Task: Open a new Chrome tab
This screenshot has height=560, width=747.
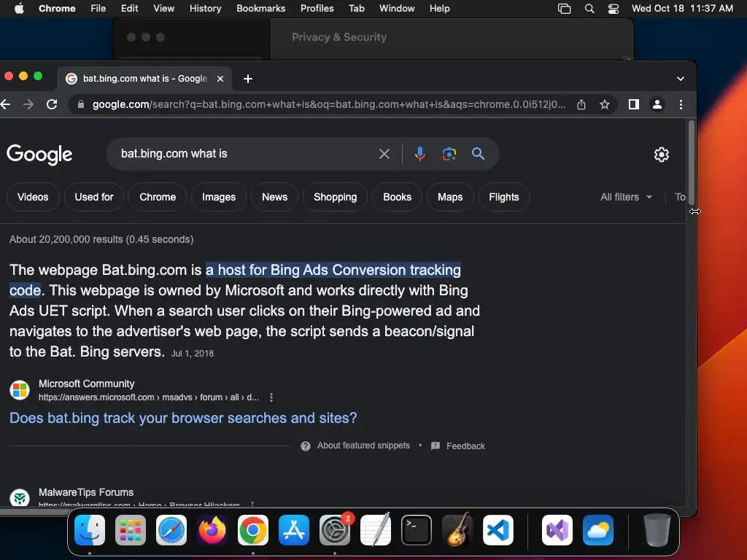Action: click(x=248, y=79)
